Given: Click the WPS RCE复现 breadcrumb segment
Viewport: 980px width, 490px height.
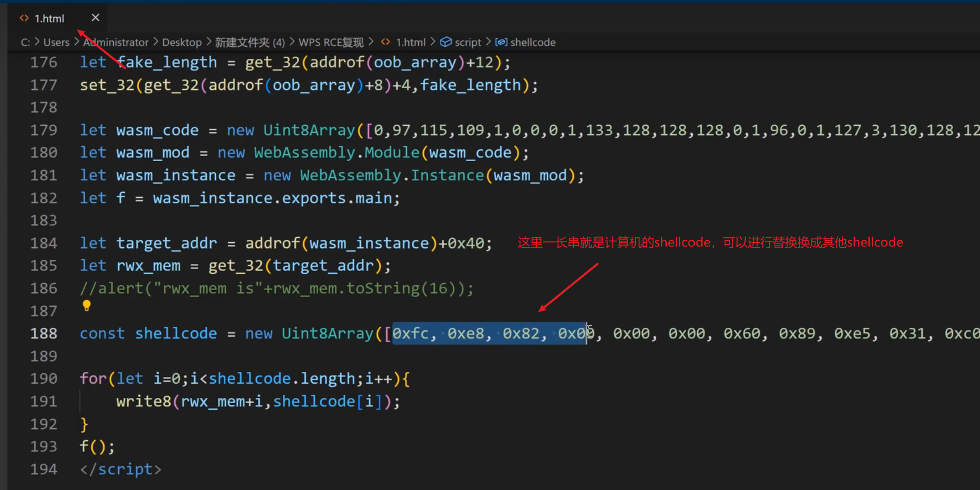Looking at the screenshot, I should click(x=331, y=42).
